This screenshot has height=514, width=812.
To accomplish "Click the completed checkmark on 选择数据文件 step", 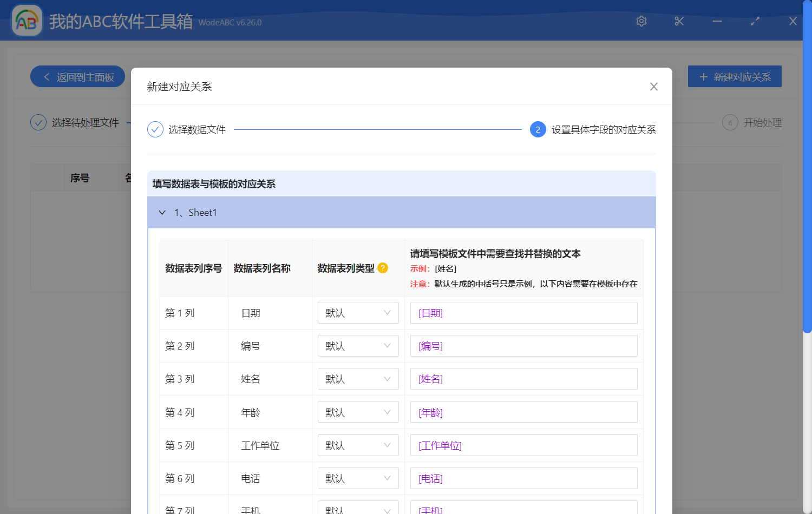I will coord(155,129).
